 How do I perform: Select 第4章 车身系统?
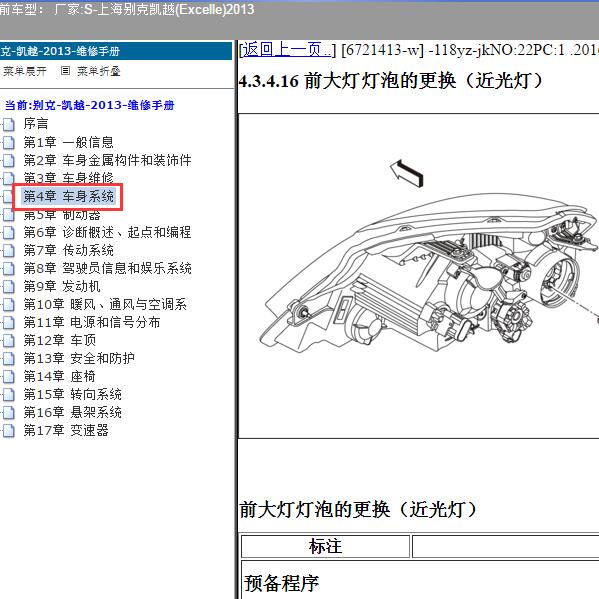click(68, 196)
